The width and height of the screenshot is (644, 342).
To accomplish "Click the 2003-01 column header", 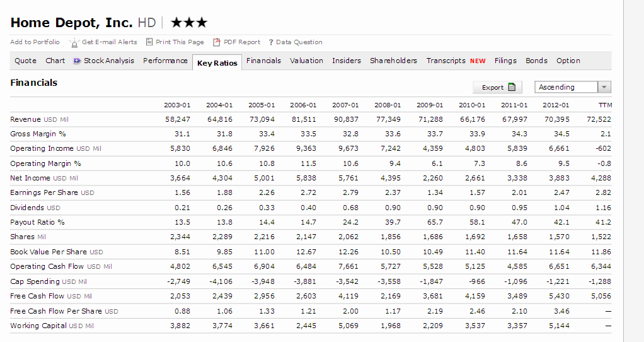I will [x=177, y=105].
